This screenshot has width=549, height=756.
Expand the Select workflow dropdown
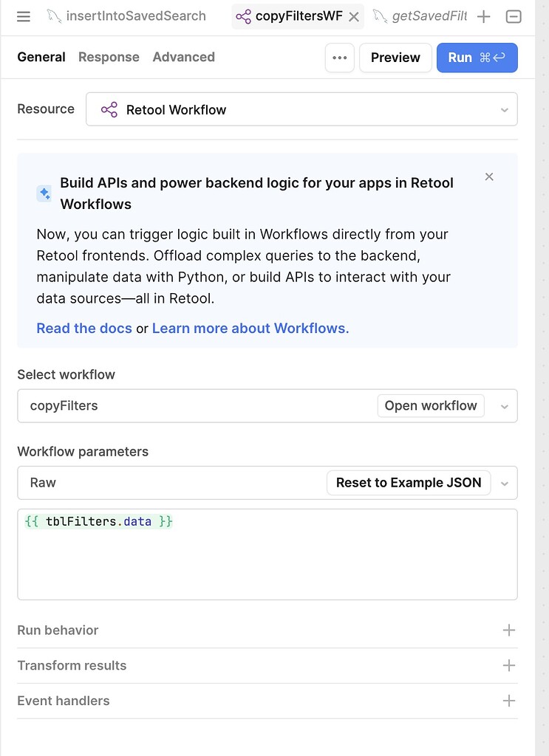tap(505, 406)
